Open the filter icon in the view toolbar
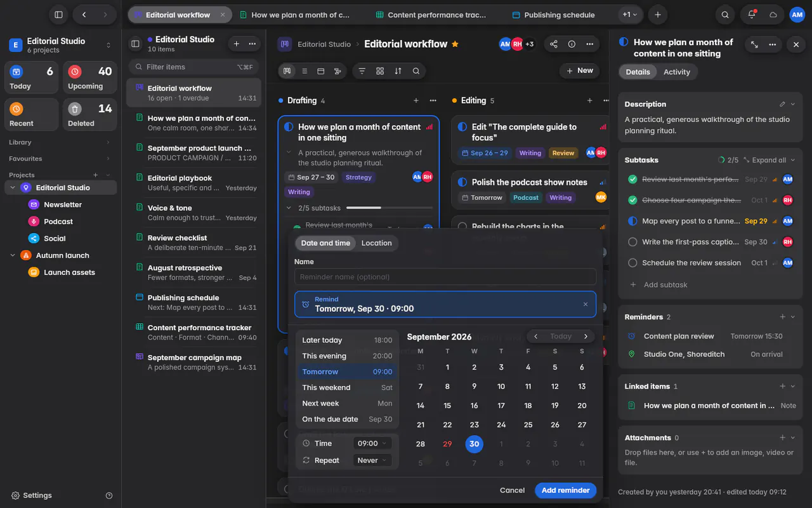This screenshot has height=508, width=812. click(362, 71)
